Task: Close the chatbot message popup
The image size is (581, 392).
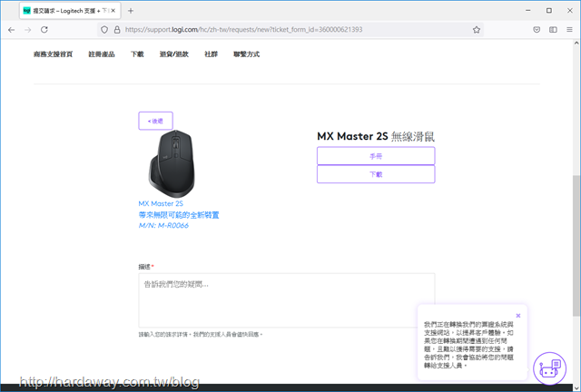Action: pos(518,316)
